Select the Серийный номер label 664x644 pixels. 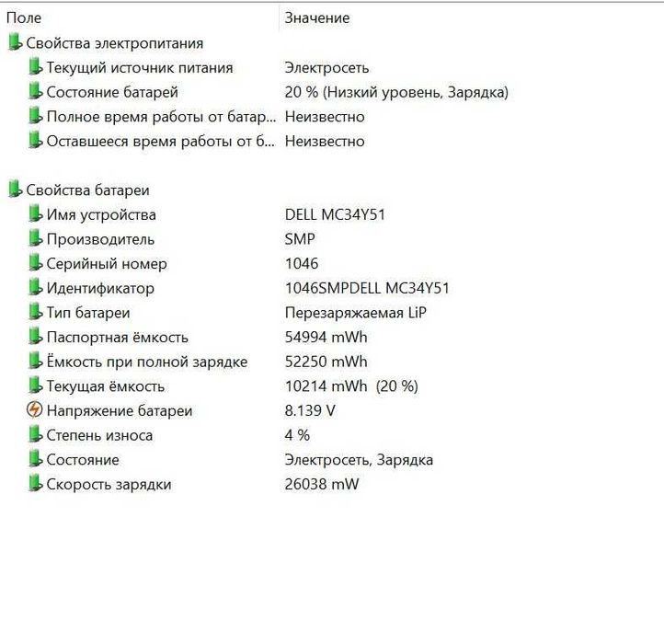click(107, 264)
